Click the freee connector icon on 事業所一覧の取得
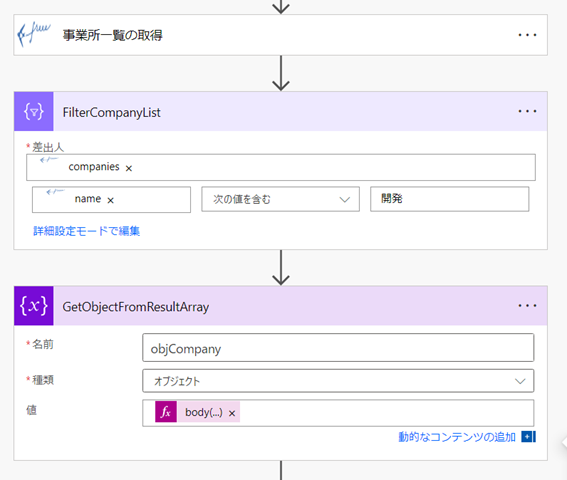The height and width of the screenshot is (480, 567). click(x=34, y=35)
